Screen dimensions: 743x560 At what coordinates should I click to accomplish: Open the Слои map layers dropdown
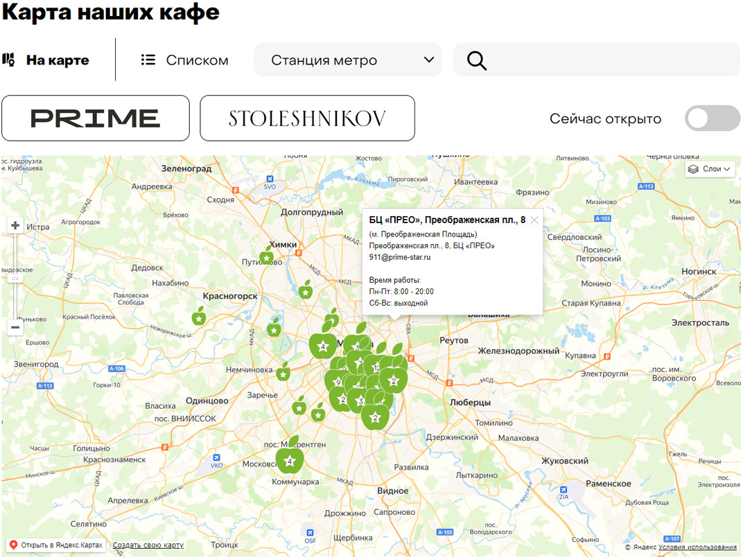pyautogui.click(x=710, y=169)
